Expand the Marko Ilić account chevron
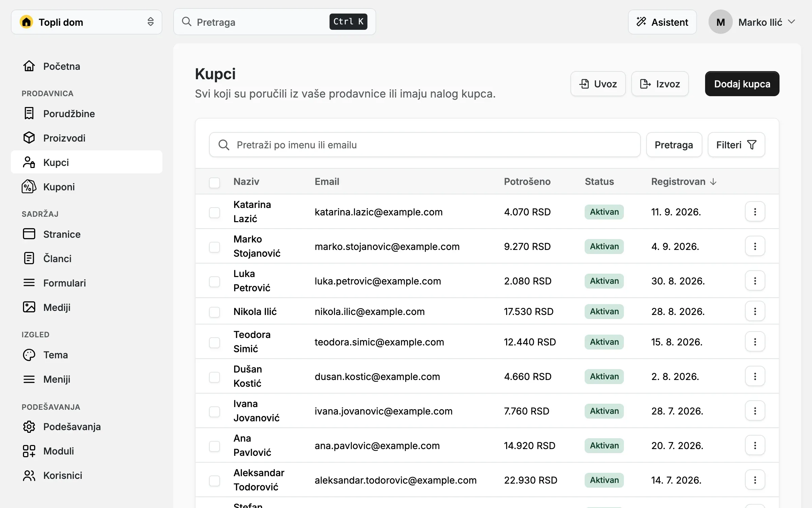Viewport: 812px width, 508px height. point(791,22)
